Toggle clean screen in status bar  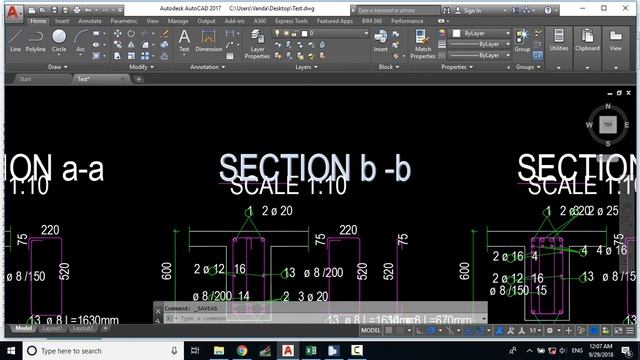(x=619, y=331)
